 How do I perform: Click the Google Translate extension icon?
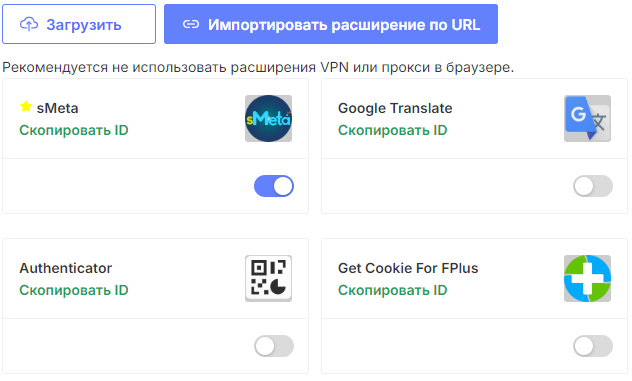pos(587,119)
